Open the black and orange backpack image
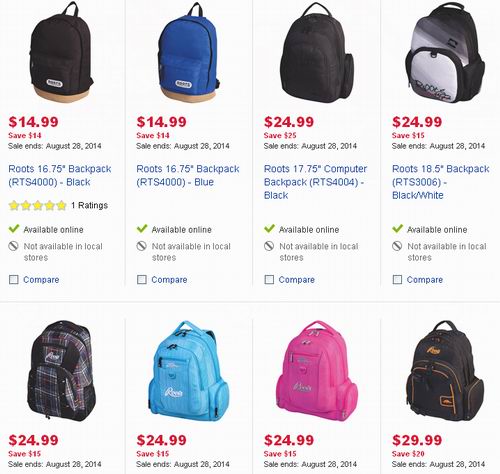The width and height of the screenshot is (500, 474). [445, 371]
